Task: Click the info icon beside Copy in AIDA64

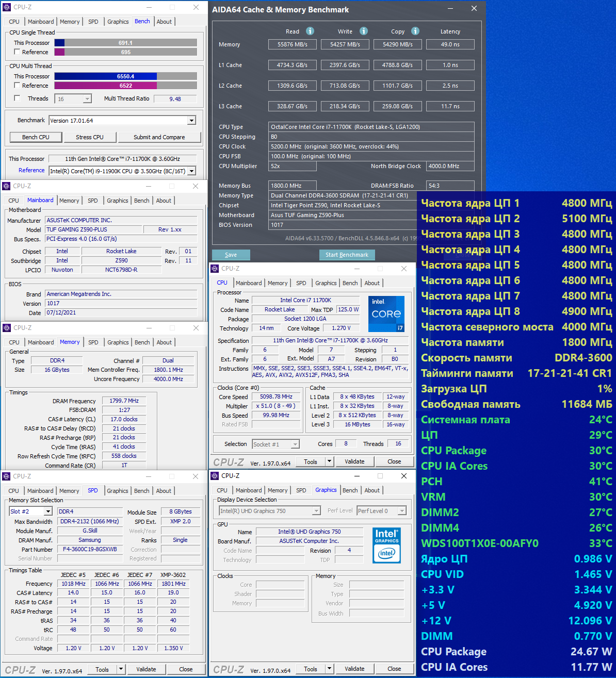Action: [x=415, y=31]
